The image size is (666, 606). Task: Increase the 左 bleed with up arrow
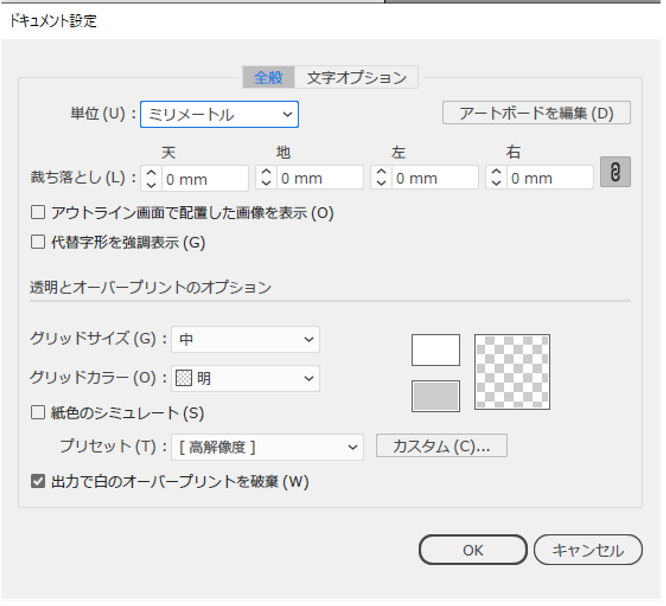[381, 172]
